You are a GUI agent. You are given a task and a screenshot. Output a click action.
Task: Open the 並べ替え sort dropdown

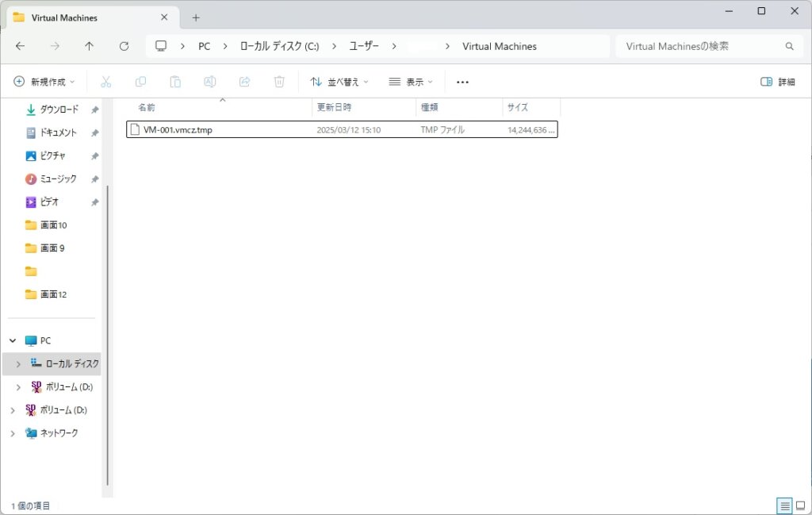(339, 82)
